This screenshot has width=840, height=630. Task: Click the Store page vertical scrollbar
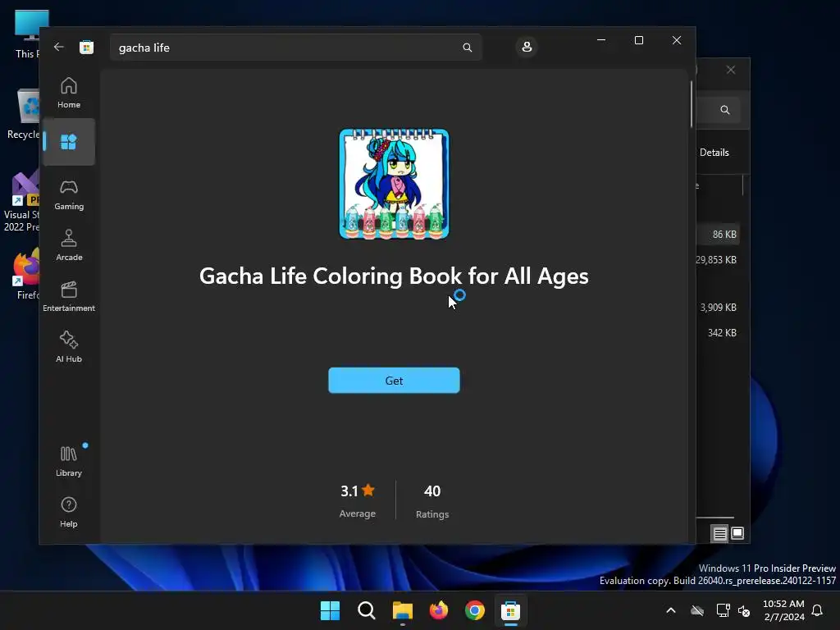(x=692, y=104)
